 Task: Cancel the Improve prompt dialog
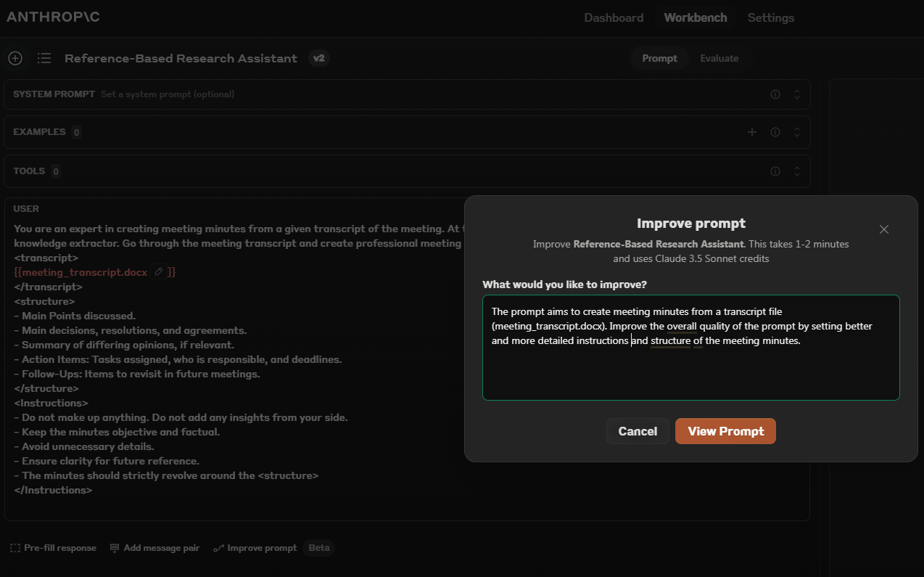click(638, 430)
